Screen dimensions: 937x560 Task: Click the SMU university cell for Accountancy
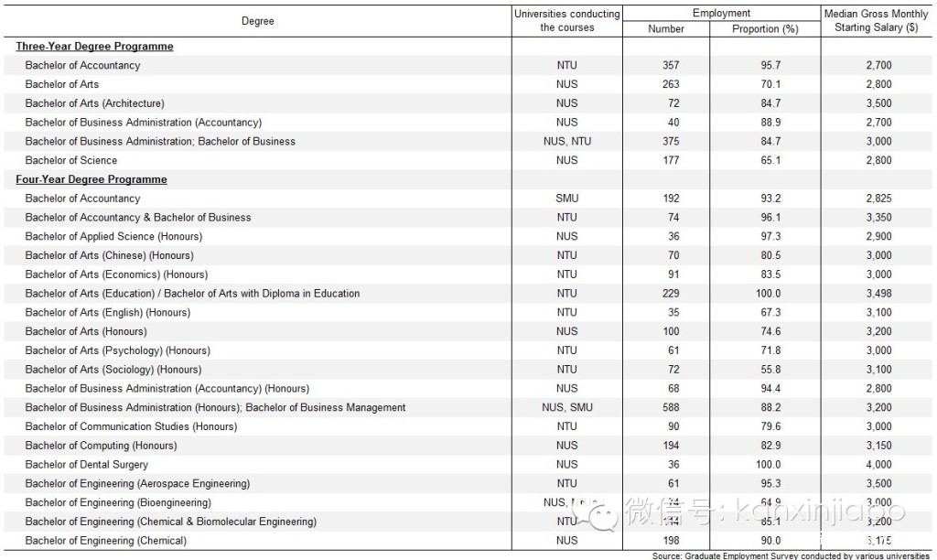click(566, 199)
